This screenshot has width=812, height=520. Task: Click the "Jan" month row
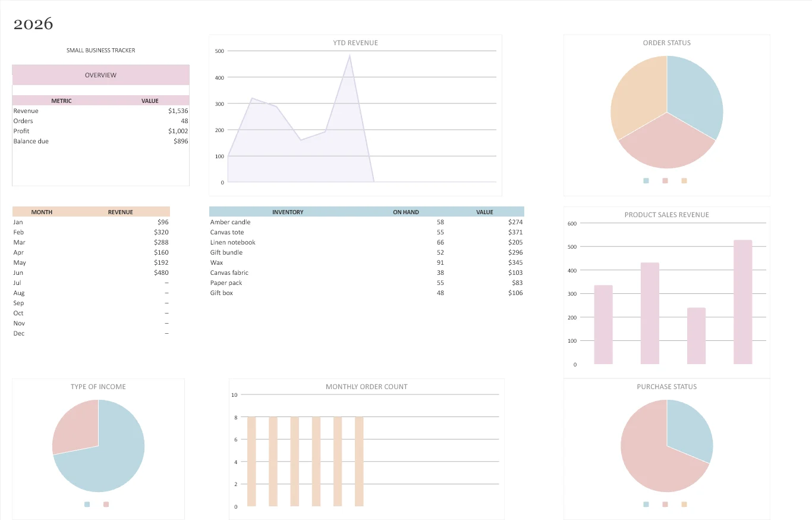coord(91,222)
